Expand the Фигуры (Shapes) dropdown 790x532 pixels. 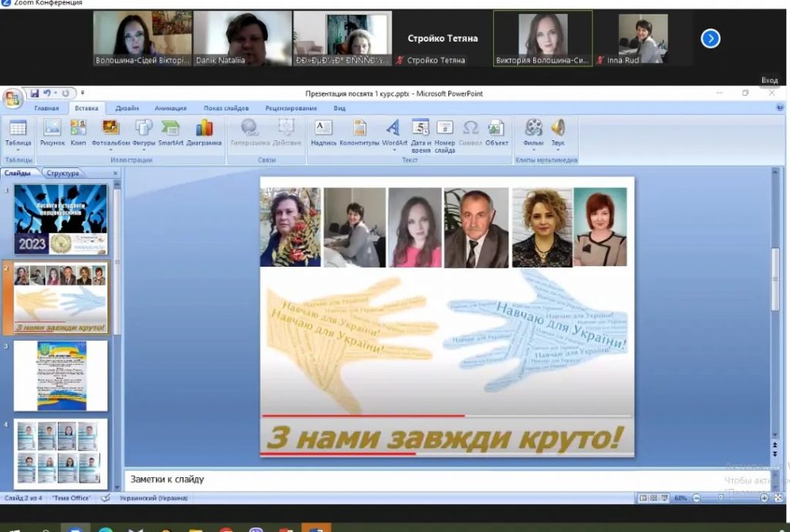pyautogui.click(x=143, y=150)
